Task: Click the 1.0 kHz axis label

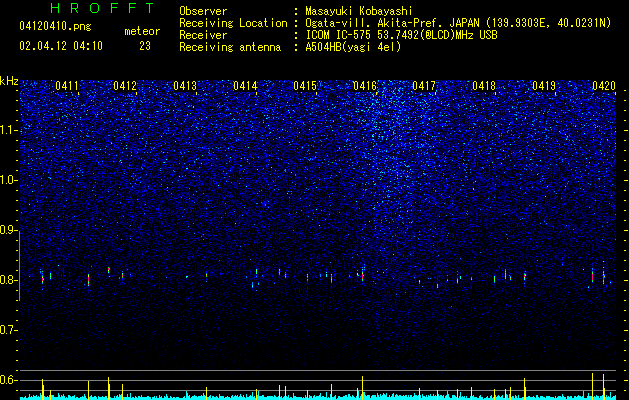Action: click(8, 180)
